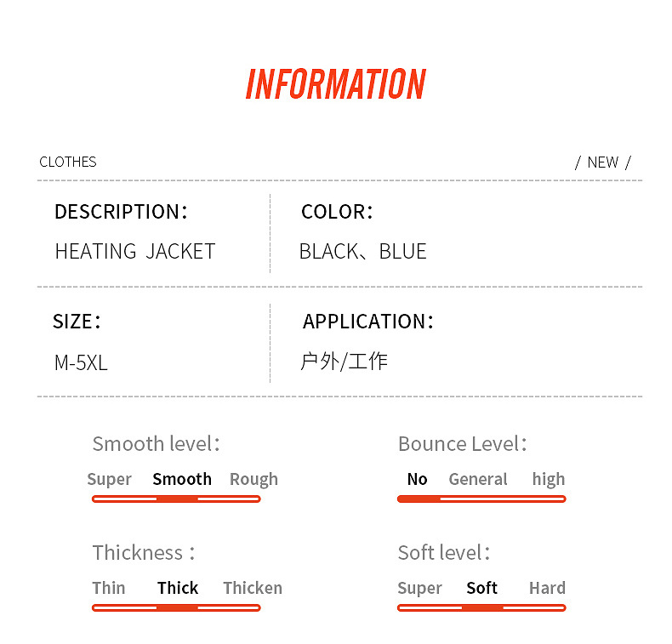Select Thin thickness option

109,588
